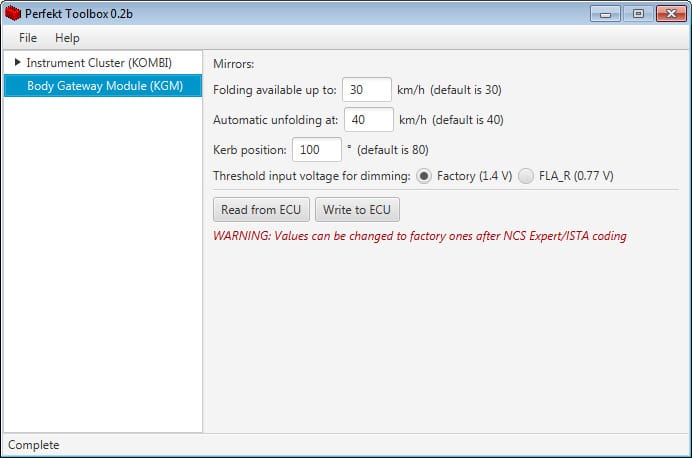Click the Perfekt Toolbox 0.2b title text
Screen dimensions: 692x458
80,13
